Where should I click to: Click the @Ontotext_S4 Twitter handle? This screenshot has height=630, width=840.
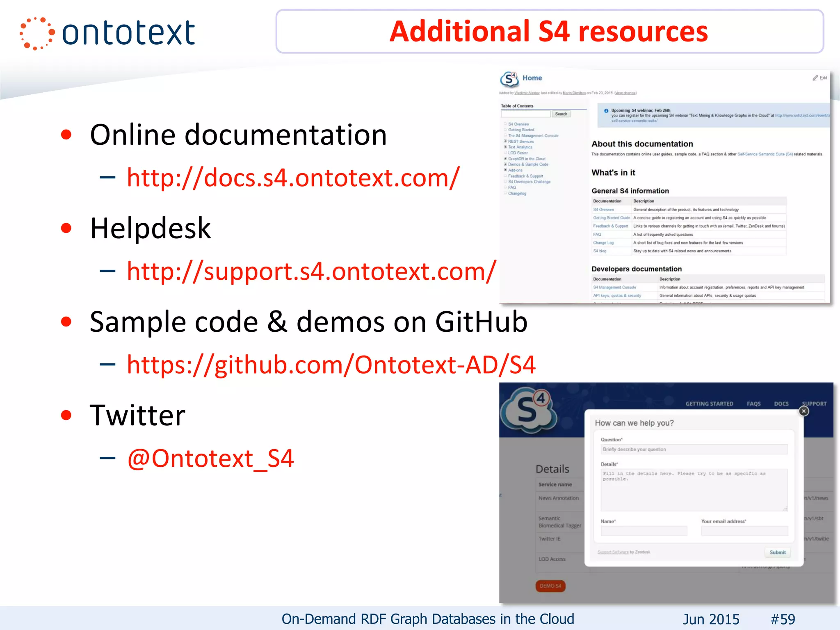(x=210, y=458)
